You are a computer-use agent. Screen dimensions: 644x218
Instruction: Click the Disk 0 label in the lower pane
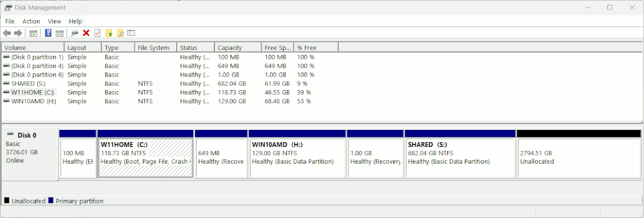tap(27, 135)
